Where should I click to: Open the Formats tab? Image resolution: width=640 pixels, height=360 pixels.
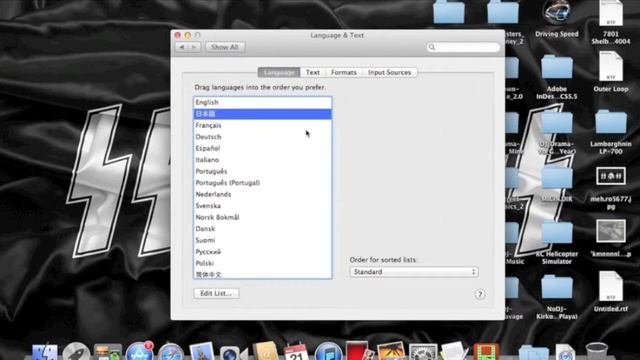click(x=344, y=72)
